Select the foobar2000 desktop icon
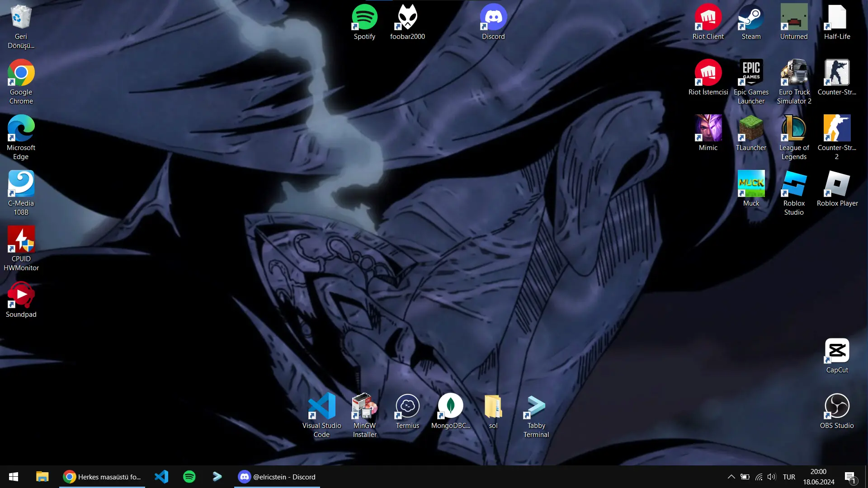The height and width of the screenshot is (488, 868). coord(407,22)
